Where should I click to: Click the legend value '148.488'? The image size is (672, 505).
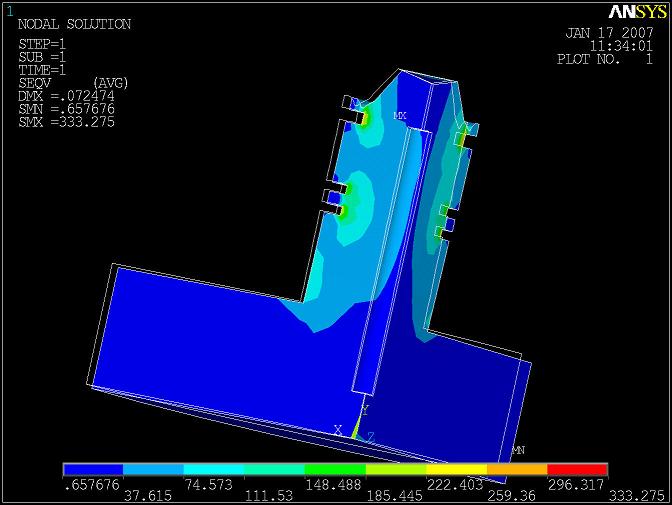334,485
